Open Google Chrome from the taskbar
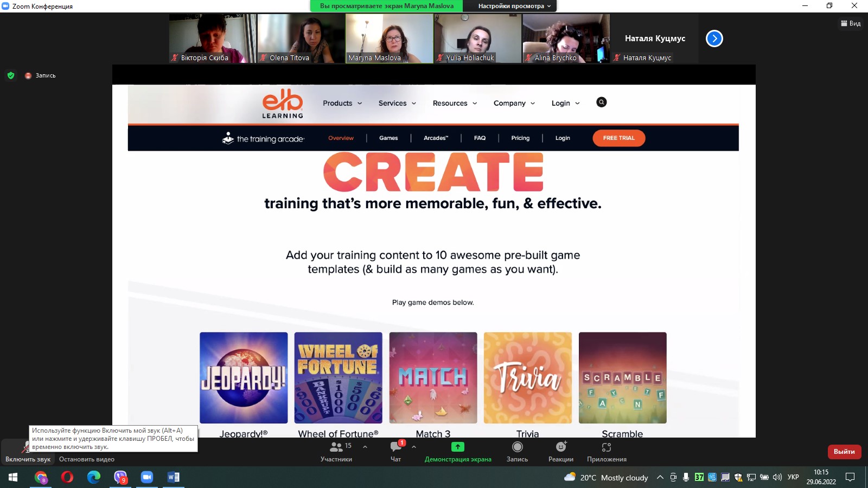Viewport: 868px width, 488px height. (x=41, y=477)
